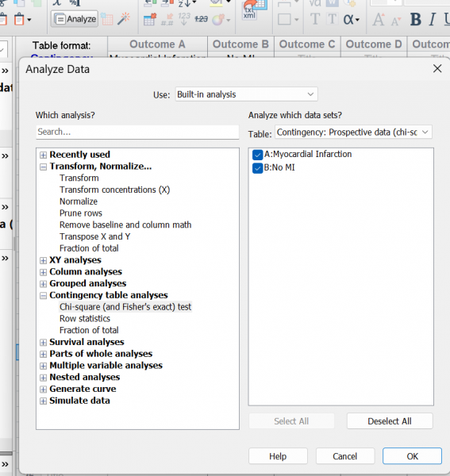Expand the XY analyses tree node
This screenshot has height=476, width=450.
(44, 260)
